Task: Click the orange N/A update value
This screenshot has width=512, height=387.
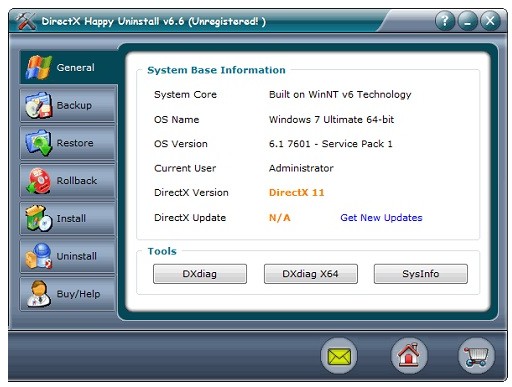Action: pos(279,218)
